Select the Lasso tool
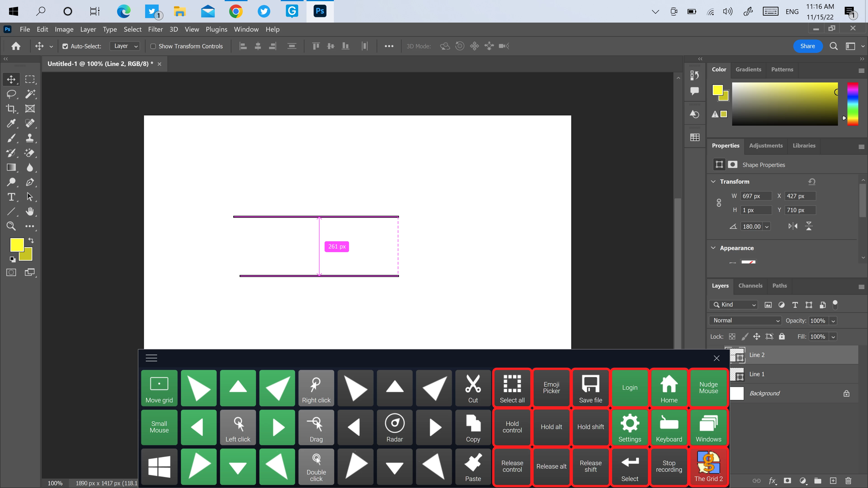 (x=11, y=94)
